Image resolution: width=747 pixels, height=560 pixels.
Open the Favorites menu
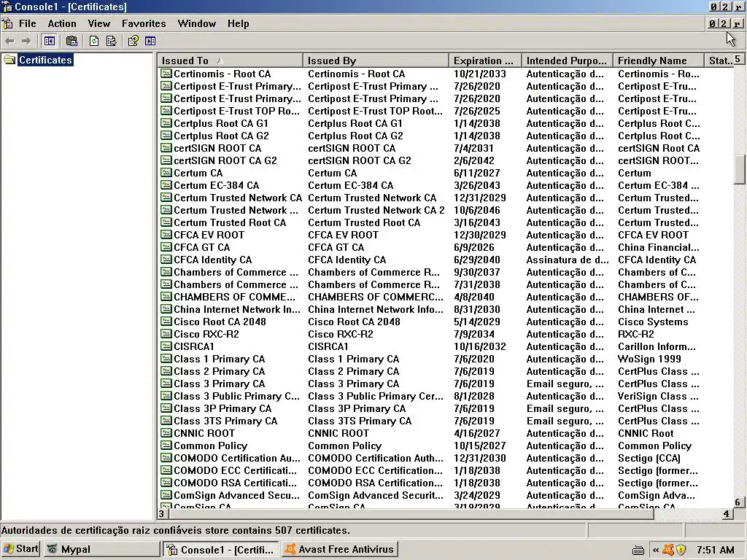click(x=144, y=23)
